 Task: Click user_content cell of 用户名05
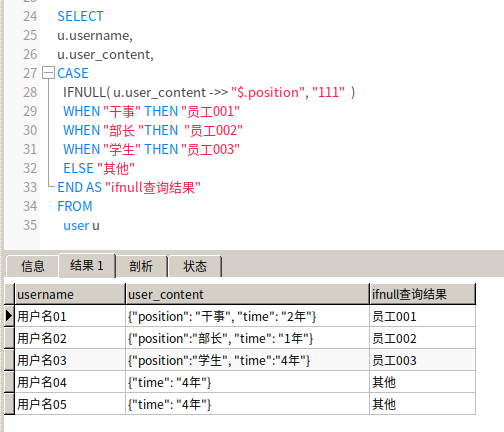pos(248,404)
